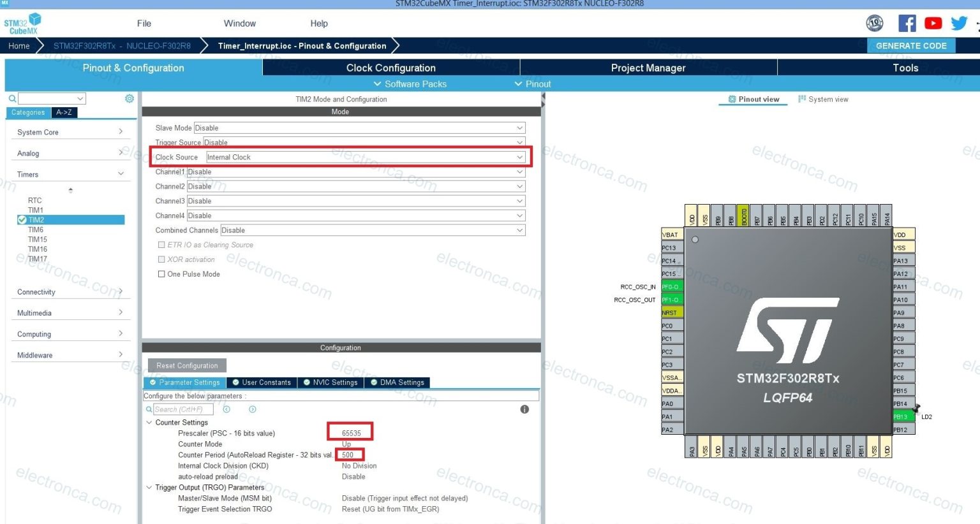The image size is (980, 524).
Task: Enable the One Pulse Mode checkbox
Action: (x=161, y=274)
